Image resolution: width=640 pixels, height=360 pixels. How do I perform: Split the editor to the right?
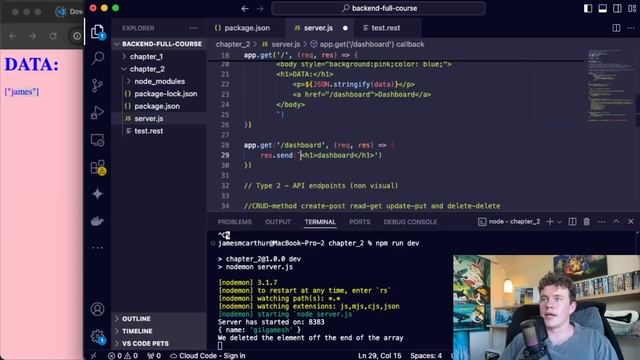(x=616, y=28)
